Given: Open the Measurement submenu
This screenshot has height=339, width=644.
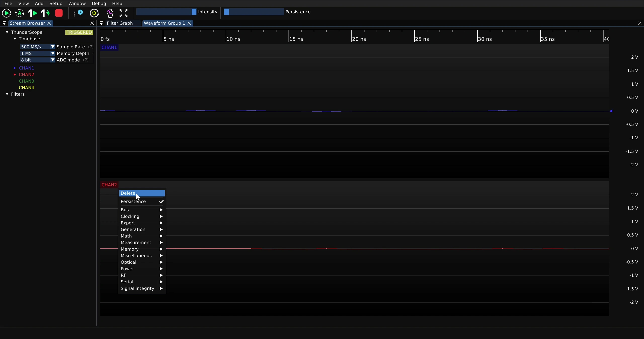Looking at the screenshot, I should [x=142, y=243].
